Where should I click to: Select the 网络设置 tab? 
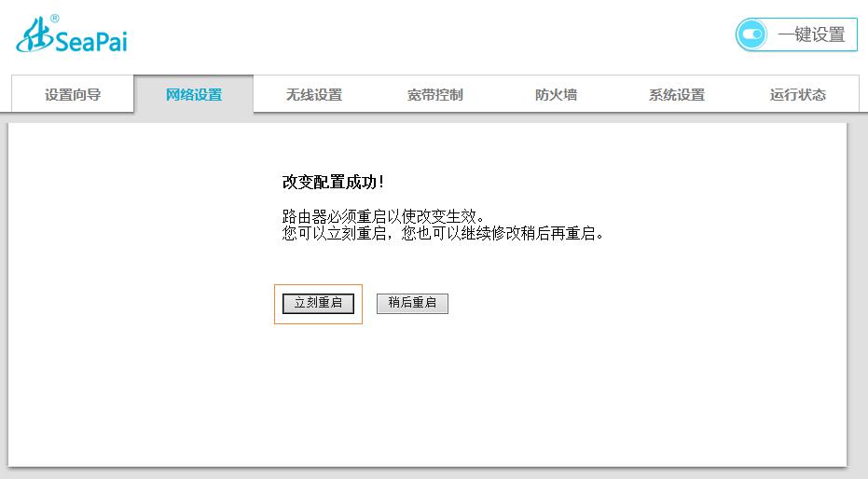click(194, 94)
